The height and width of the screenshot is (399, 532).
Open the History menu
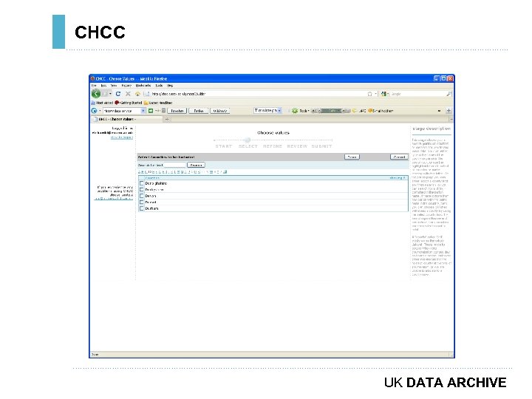(x=126, y=86)
